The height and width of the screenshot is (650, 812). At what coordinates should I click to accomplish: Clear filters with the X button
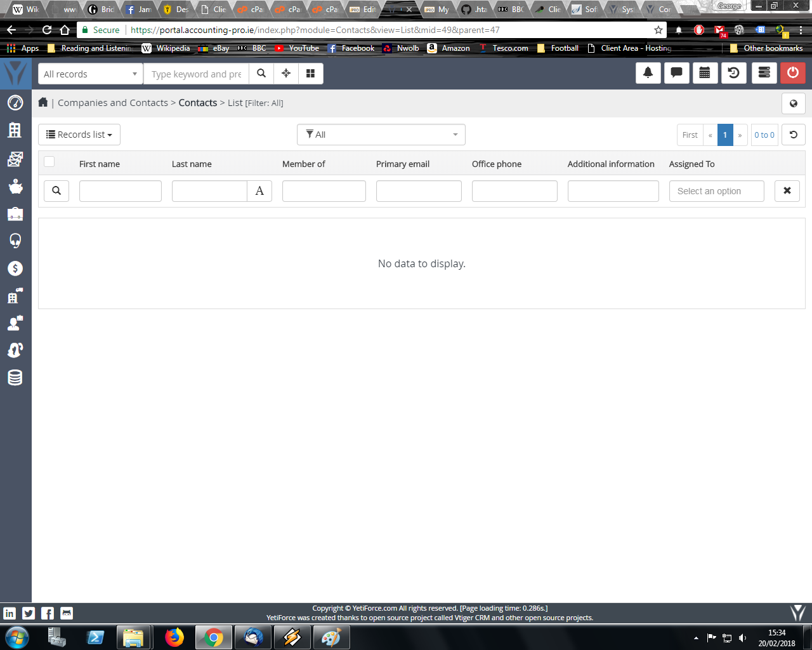787,190
